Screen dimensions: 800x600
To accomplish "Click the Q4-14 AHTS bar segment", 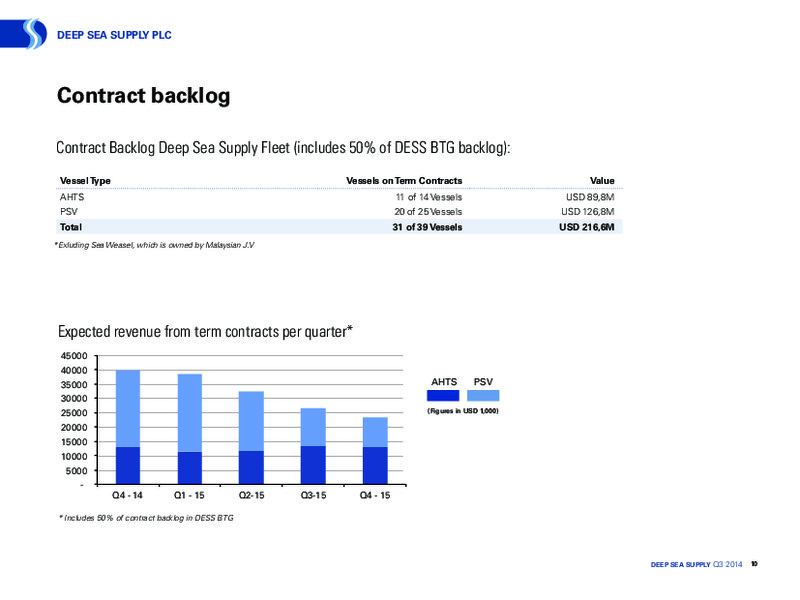I will (x=128, y=465).
